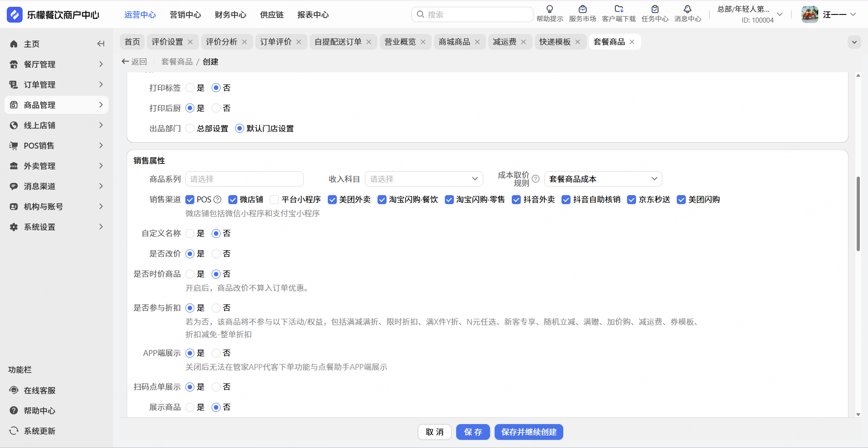Screen dimensions: 868x448
Task: Click the POS销售 cart icon
Action: (14, 145)
